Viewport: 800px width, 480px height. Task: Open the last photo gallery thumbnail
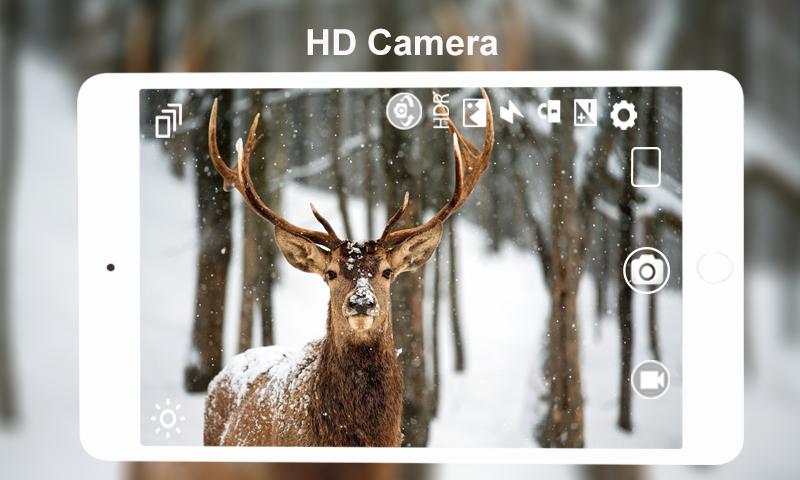[x=646, y=167]
